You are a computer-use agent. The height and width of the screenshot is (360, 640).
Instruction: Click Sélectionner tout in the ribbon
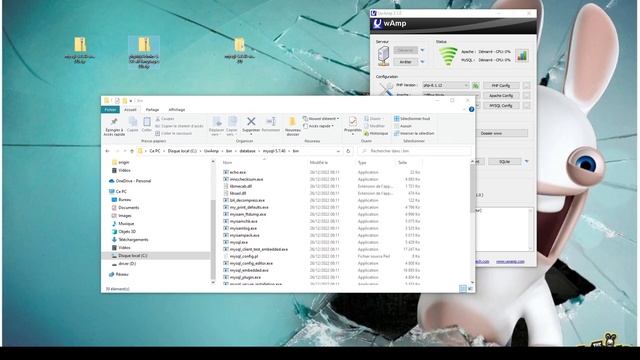pos(412,118)
